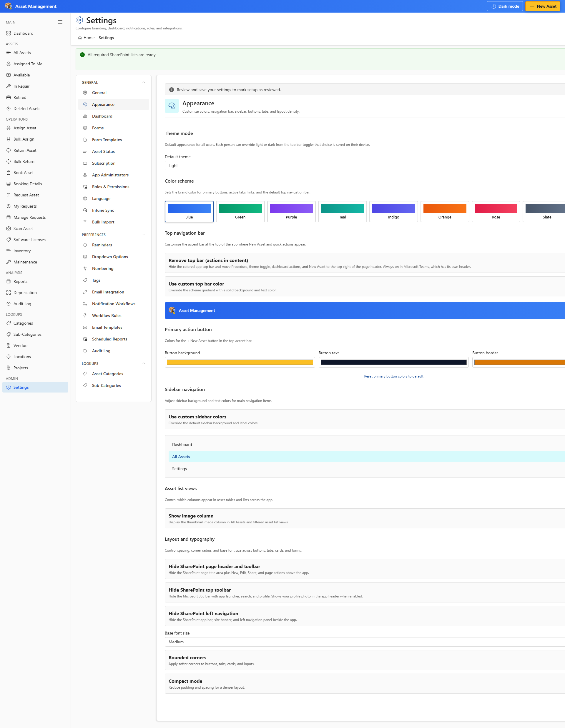
Task: Click the Rounded corners option
Action: [365, 660]
